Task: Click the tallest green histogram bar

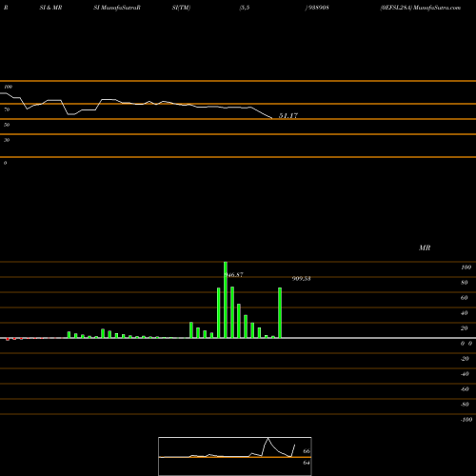Action: (226, 300)
